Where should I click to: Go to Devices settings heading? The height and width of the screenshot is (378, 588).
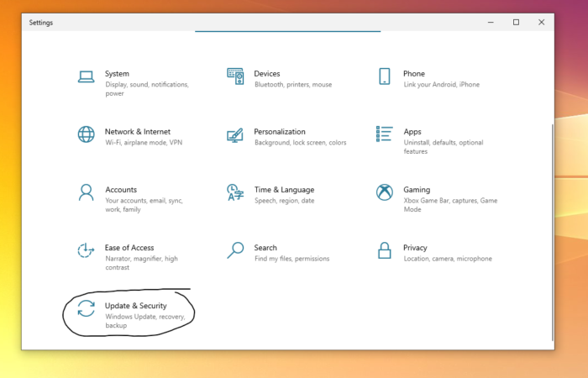267,74
